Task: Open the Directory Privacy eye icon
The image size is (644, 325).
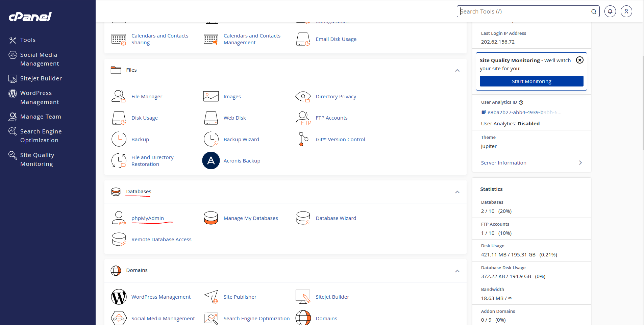Action: point(303,97)
